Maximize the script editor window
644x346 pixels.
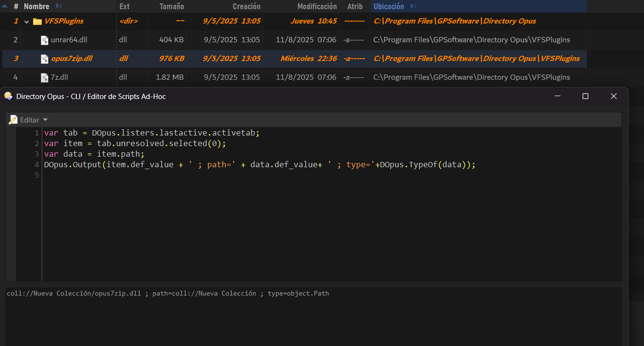pyautogui.click(x=585, y=96)
